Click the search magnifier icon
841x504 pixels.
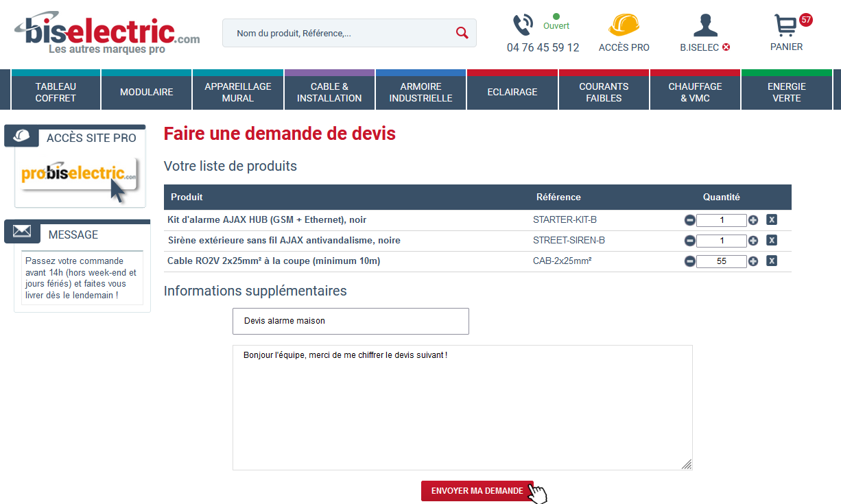(x=462, y=33)
